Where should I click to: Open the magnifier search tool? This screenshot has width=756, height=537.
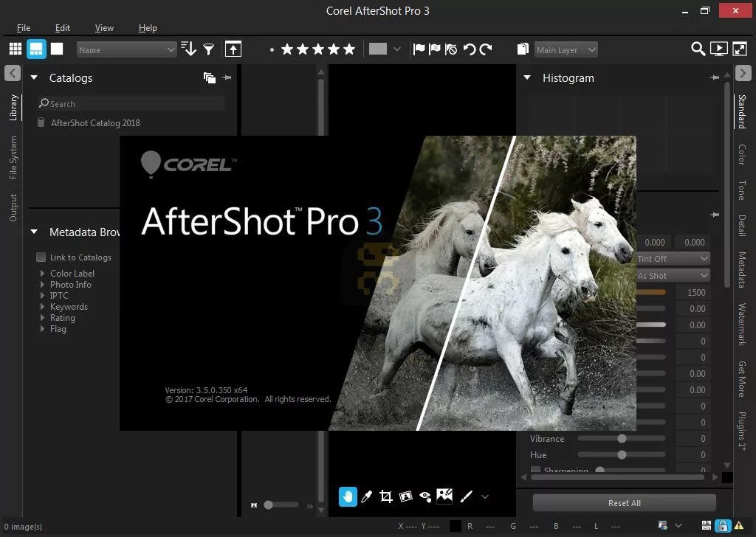point(698,49)
